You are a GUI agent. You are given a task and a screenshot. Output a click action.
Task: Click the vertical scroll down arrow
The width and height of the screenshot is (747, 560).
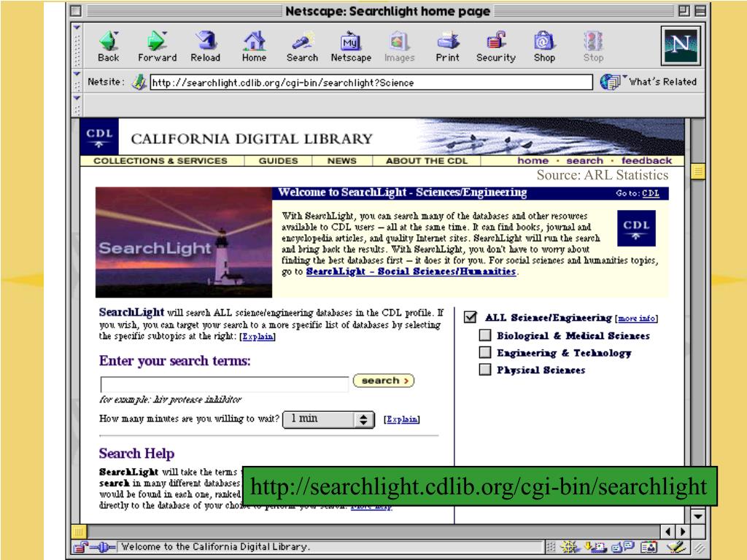pyautogui.click(x=698, y=516)
